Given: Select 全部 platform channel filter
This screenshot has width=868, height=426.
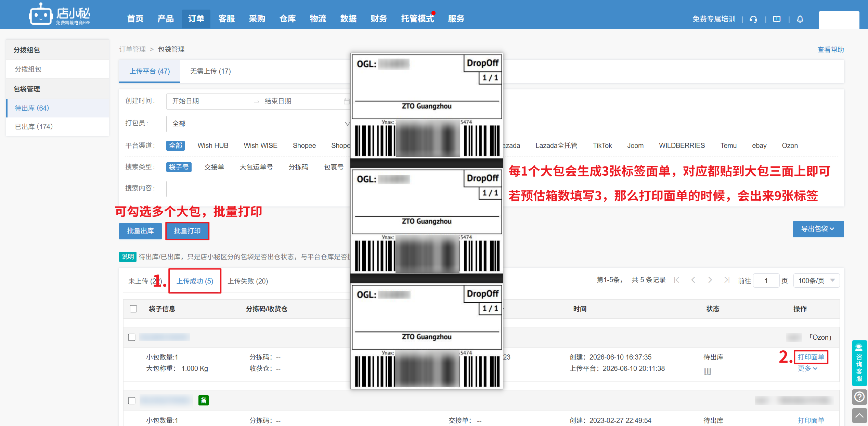Looking at the screenshot, I should tap(176, 146).
